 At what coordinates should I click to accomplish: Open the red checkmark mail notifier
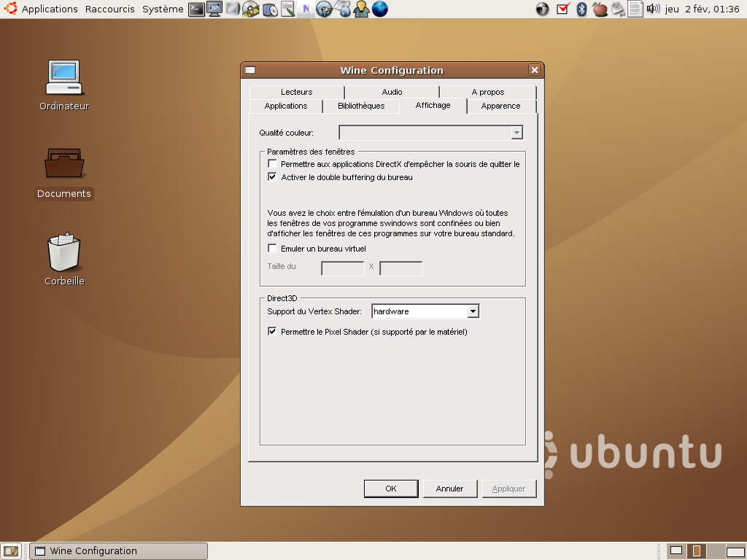562,9
